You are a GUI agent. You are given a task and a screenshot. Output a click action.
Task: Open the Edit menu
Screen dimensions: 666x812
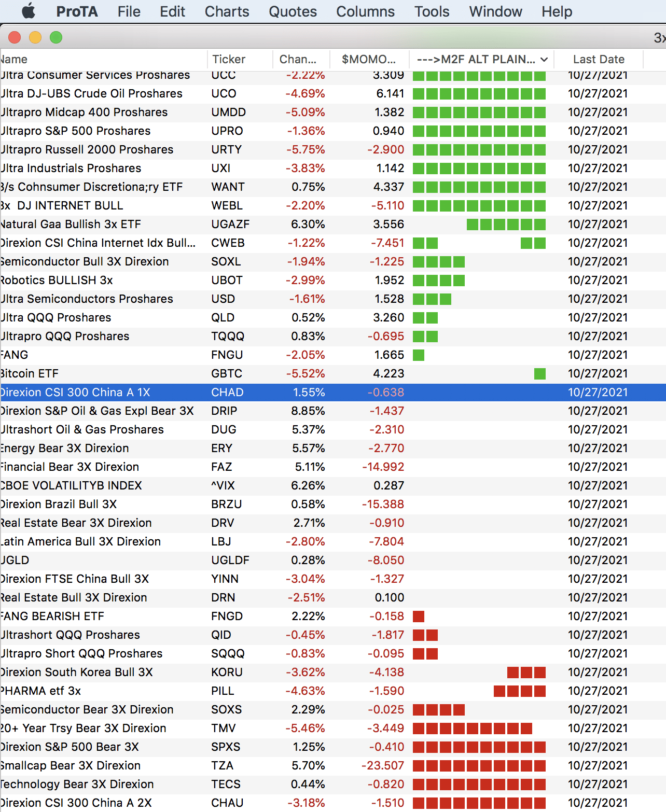[x=172, y=11]
